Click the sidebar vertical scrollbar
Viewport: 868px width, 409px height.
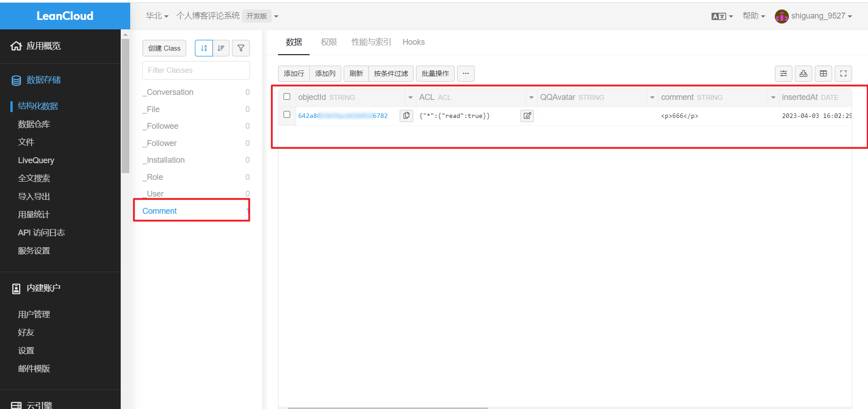125,106
